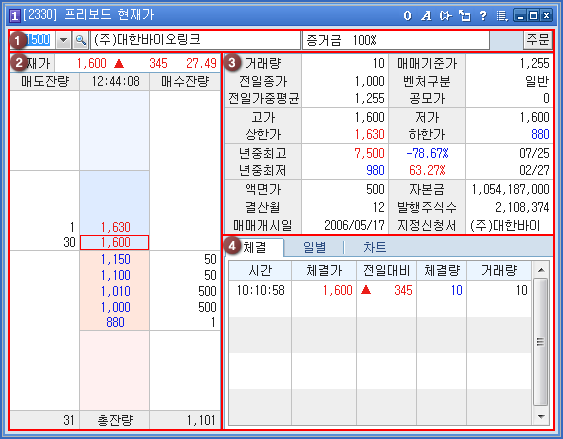Click the window number '1' icon

tap(14, 16)
